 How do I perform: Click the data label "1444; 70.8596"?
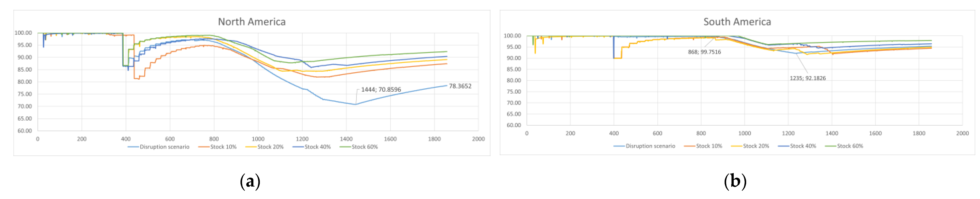pyautogui.click(x=381, y=90)
